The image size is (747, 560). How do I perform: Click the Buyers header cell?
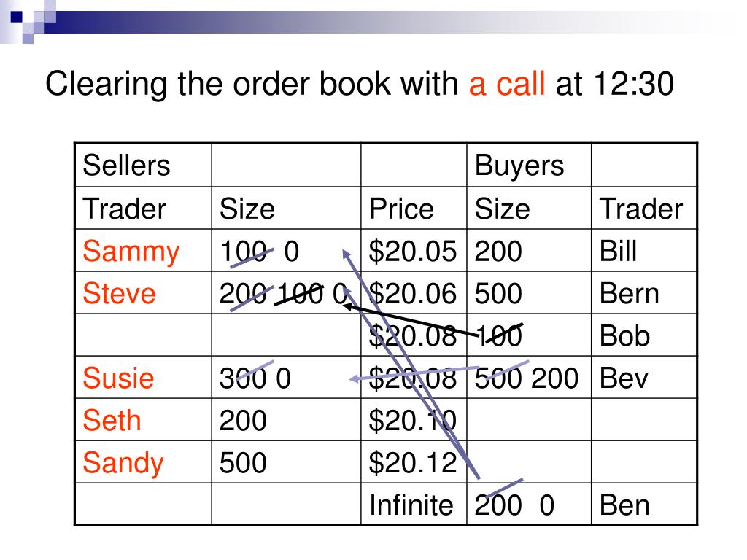click(x=529, y=166)
